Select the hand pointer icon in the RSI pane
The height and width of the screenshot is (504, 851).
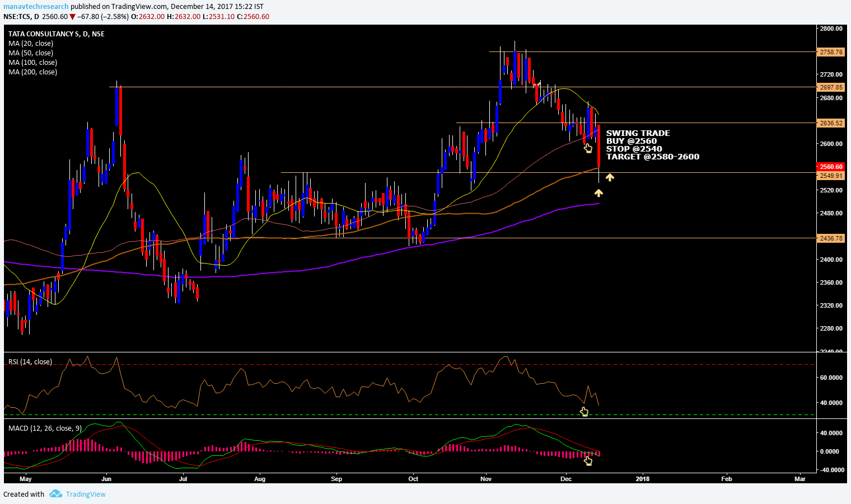pyautogui.click(x=584, y=412)
